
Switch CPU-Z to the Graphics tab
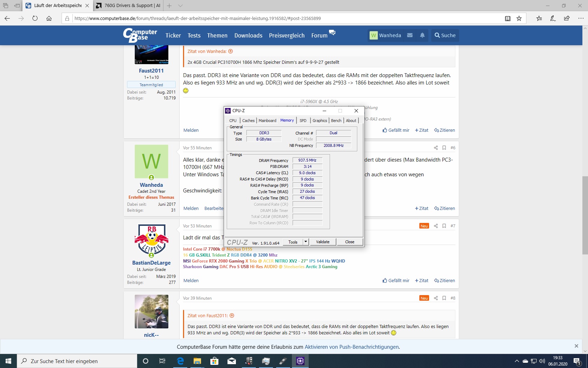[x=320, y=121]
